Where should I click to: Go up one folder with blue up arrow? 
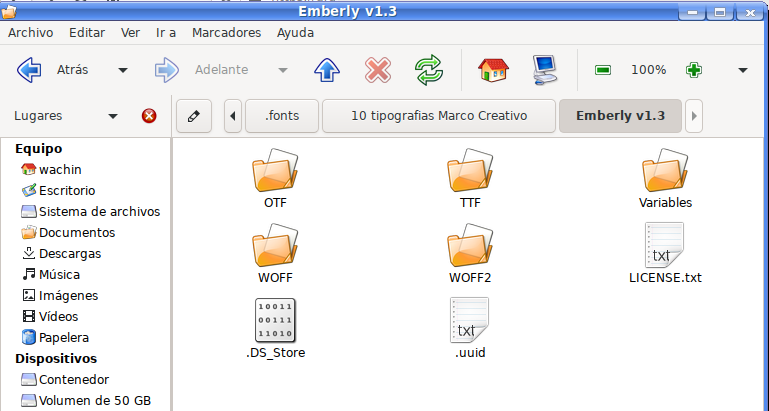tap(327, 70)
